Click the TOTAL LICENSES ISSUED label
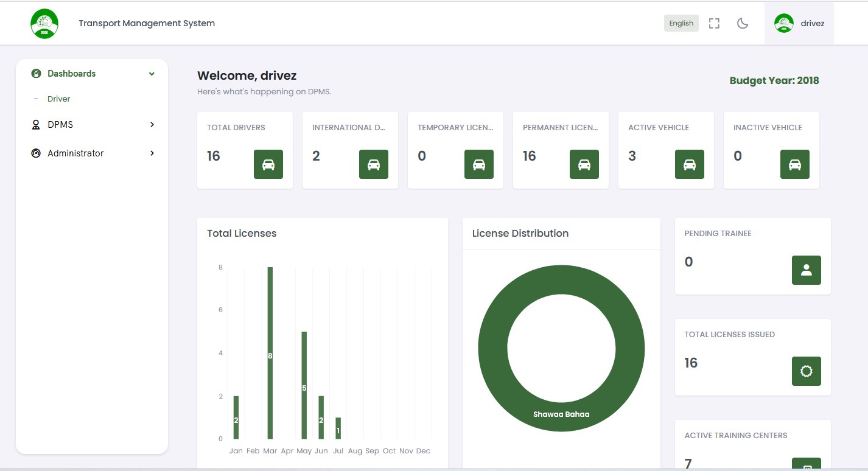868x471 pixels. 730,335
